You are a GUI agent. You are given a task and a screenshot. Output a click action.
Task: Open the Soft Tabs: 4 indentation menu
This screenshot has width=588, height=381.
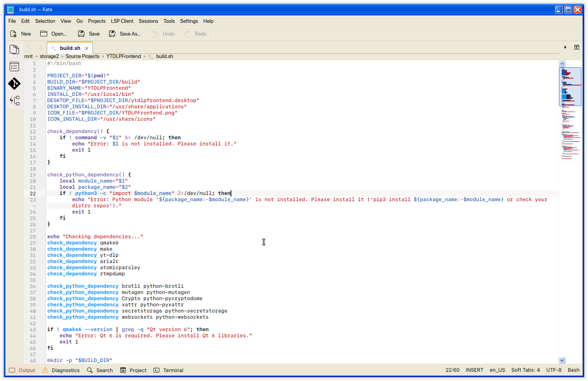pos(526,370)
